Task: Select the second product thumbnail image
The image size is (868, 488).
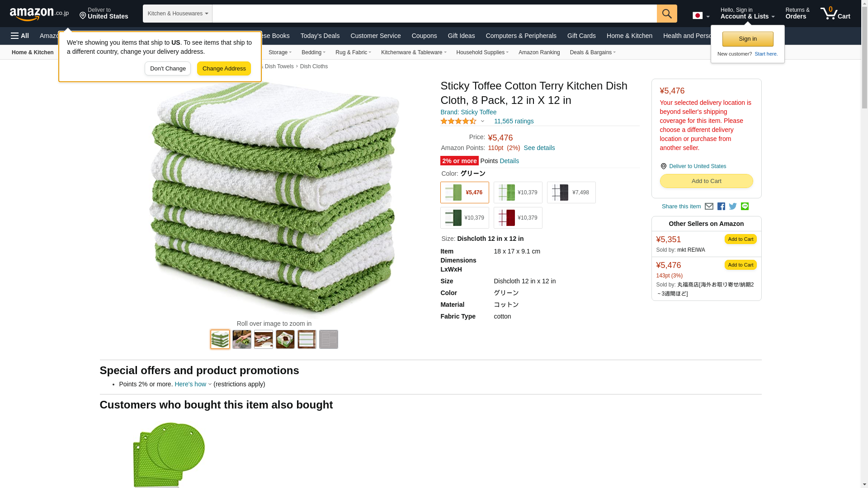Action: [x=242, y=339]
